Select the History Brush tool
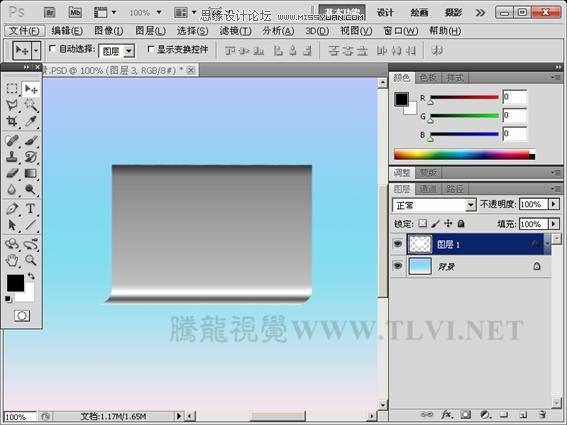Screen dimensions: 567x425 coord(31,157)
